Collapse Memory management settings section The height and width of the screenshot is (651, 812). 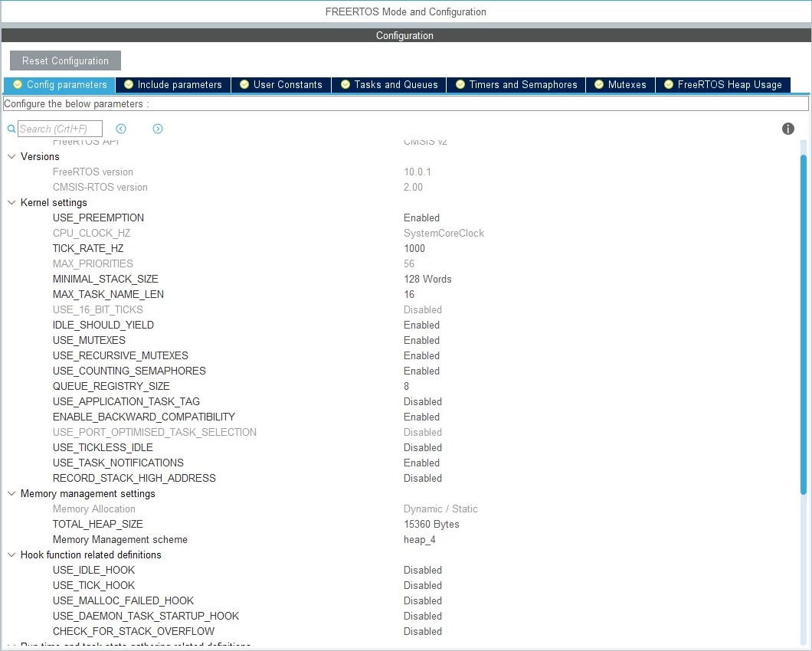pyautogui.click(x=11, y=493)
